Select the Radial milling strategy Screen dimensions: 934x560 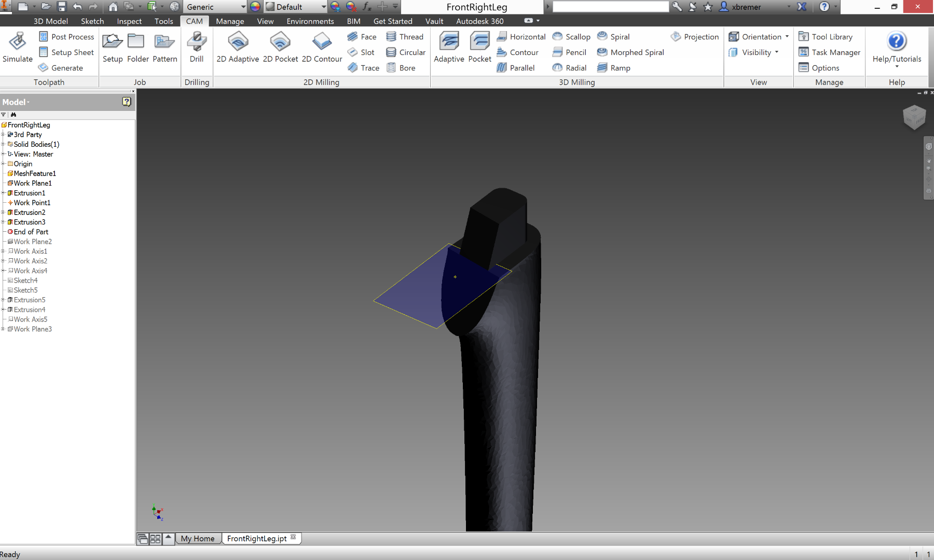click(x=569, y=68)
